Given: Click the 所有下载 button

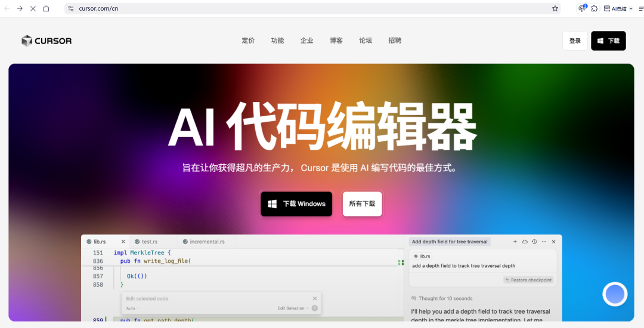Looking at the screenshot, I should pos(362,204).
